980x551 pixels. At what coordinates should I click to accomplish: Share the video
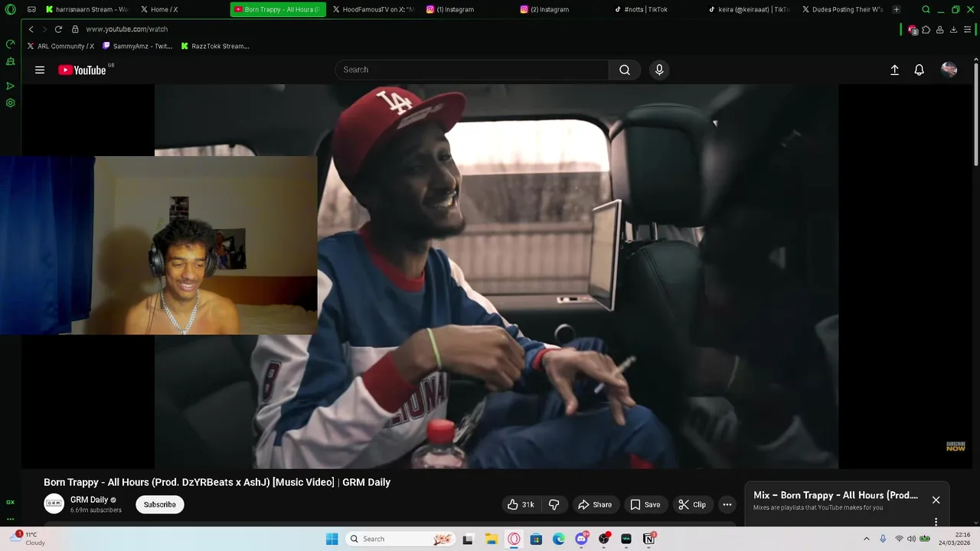click(x=595, y=504)
